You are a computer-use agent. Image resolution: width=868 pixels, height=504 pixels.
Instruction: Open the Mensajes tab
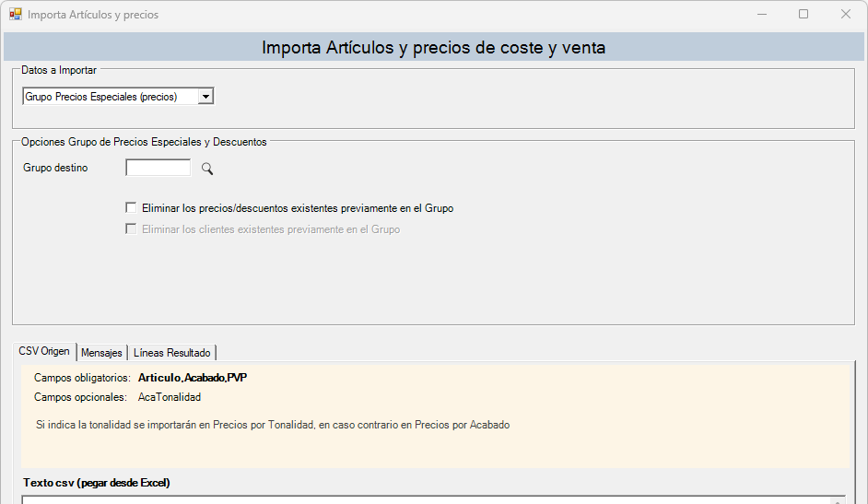point(101,353)
